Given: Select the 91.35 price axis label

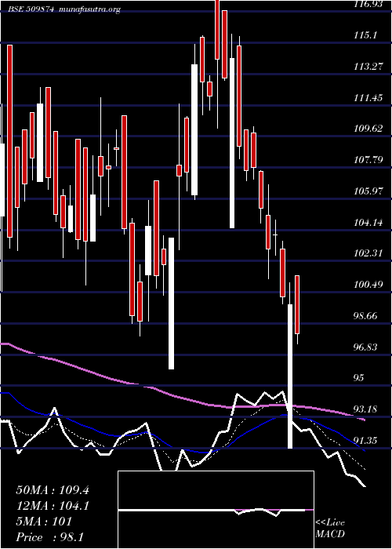Looking at the screenshot, I should click(365, 440).
